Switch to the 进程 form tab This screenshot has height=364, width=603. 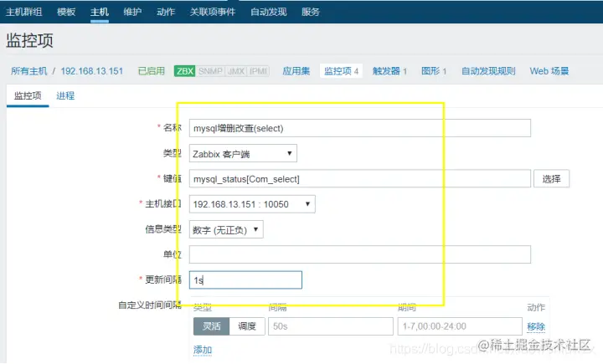click(65, 95)
